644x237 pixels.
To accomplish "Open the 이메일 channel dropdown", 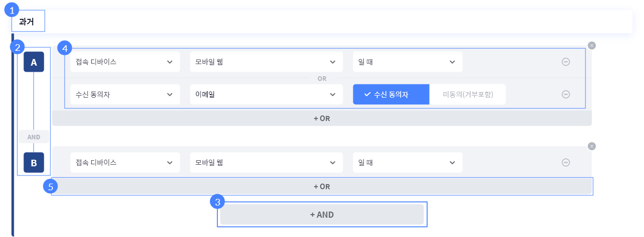I will coord(265,94).
